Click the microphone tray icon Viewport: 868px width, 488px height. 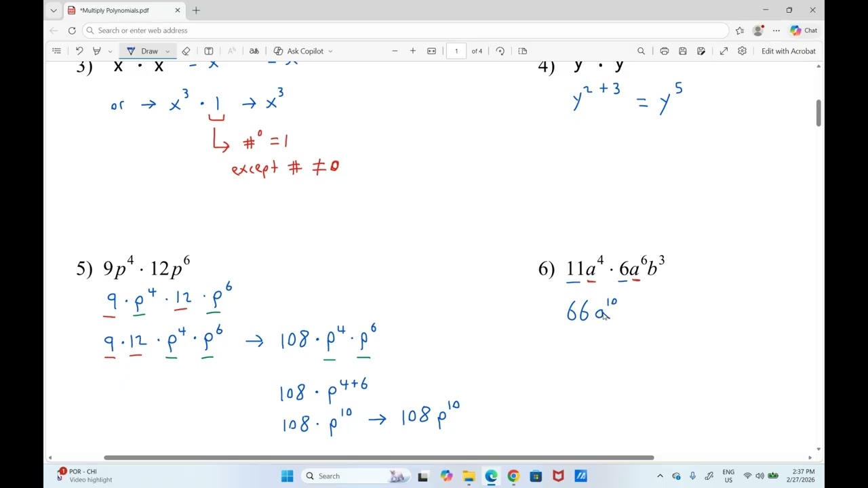[692, 476]
